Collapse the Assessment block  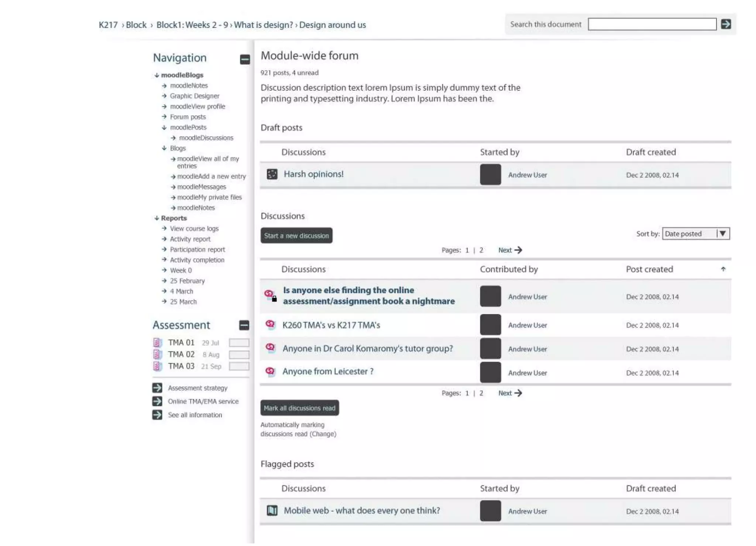tap(244, 325)
